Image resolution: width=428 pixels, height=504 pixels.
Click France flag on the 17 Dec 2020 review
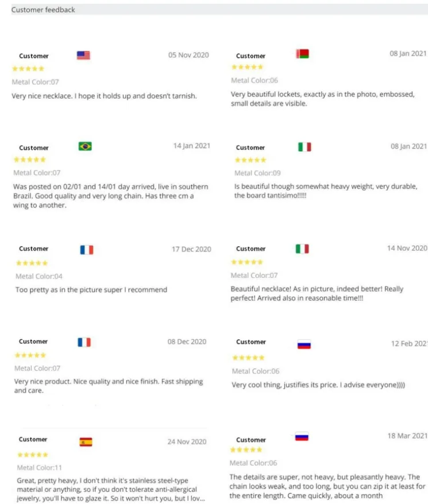click(x=87, y=250)
